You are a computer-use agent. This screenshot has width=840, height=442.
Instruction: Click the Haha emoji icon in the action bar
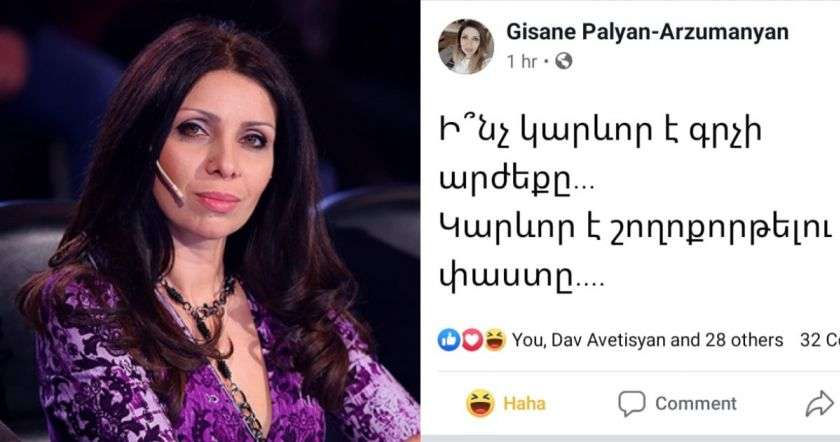click(481, 403)
